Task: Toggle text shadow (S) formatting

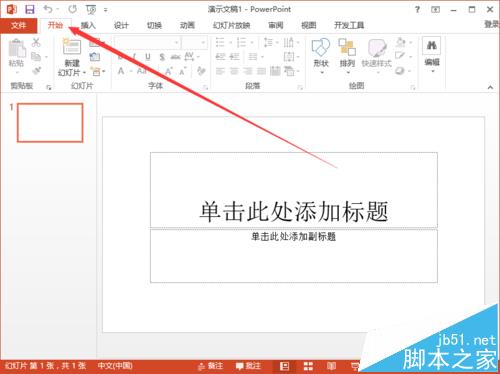Action: (162, 57)
